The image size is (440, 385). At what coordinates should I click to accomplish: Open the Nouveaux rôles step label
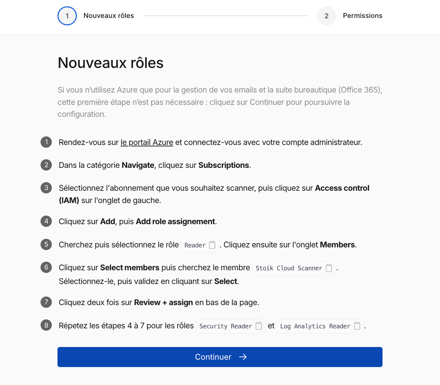point(109,16)
